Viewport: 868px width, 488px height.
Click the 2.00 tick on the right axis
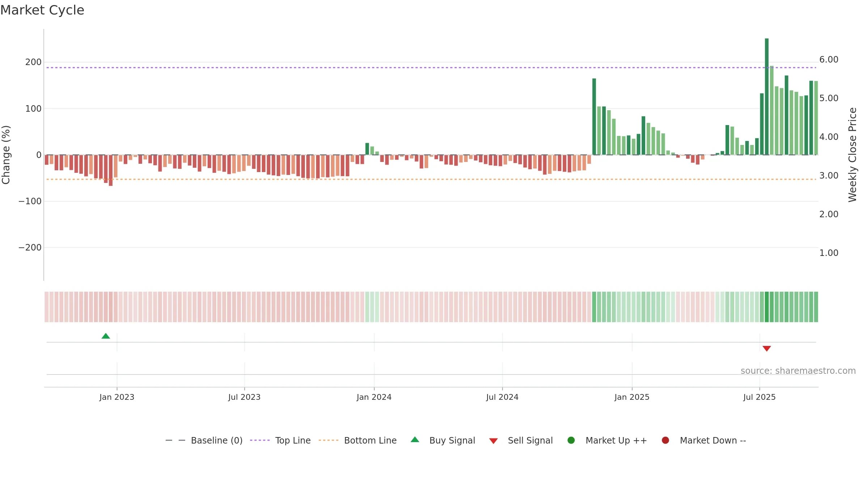click(x=829, y=214)
